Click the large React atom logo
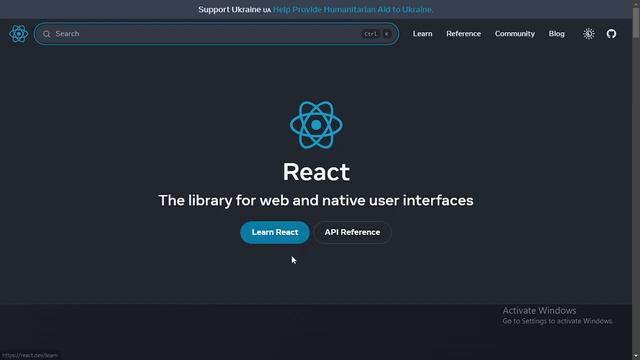Screen dimensions: 640x360 tap(316, 125)
